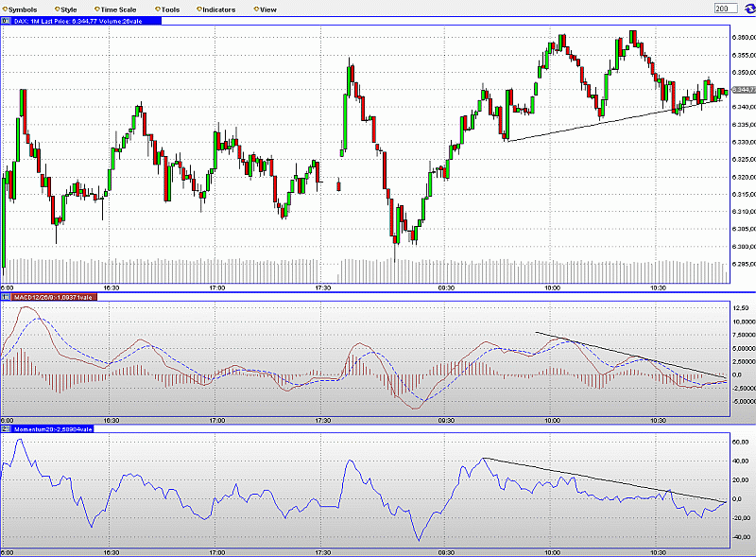Image resolution: width=756 pixels, height=557 pixels.
Task: Click the 12,50 value on MACD axis
Action: pyautogui.click(x=741, y=308)
